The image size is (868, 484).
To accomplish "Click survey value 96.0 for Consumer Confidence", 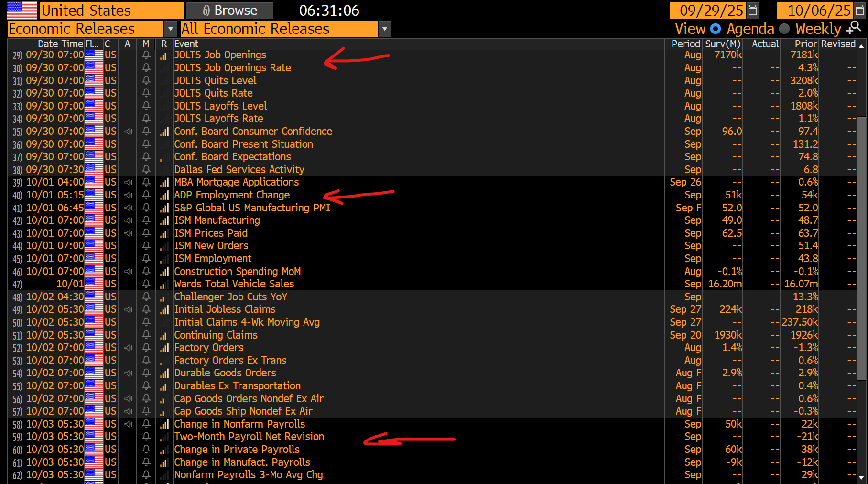I will (x=732, y=132).
